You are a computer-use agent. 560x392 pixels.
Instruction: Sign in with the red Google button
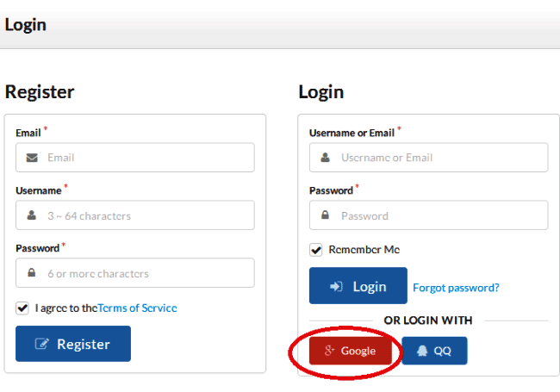tap(351, 351)
